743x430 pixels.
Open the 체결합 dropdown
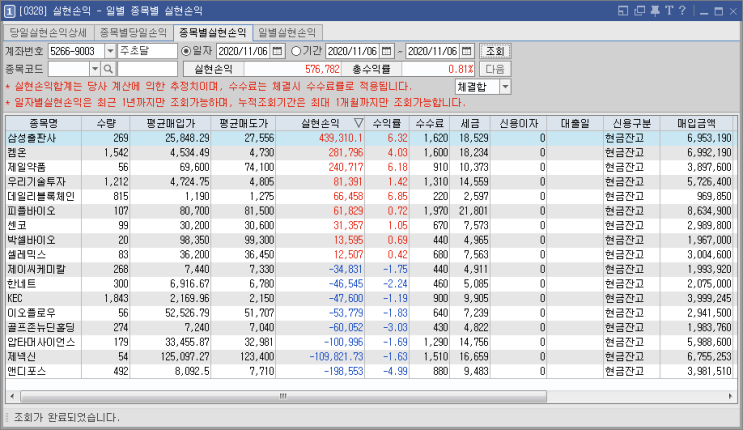coord(506,87)
